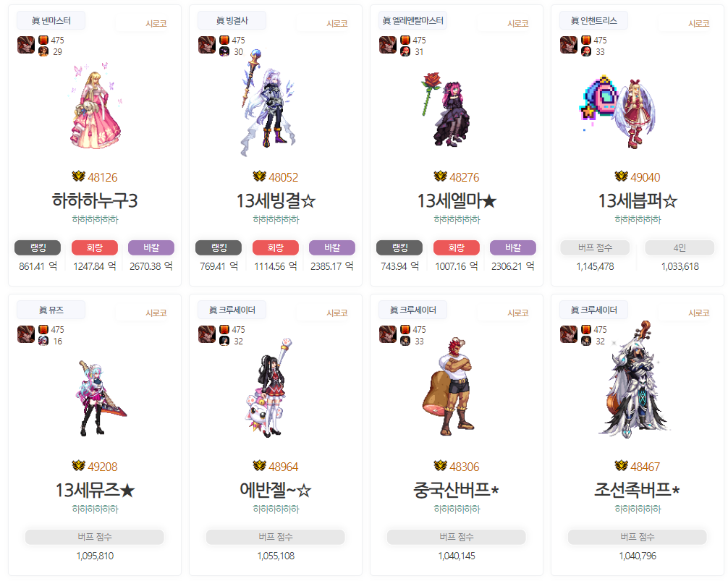Click the fame crown icon beside 48126
728x581 pixels.
click(78, 177)
